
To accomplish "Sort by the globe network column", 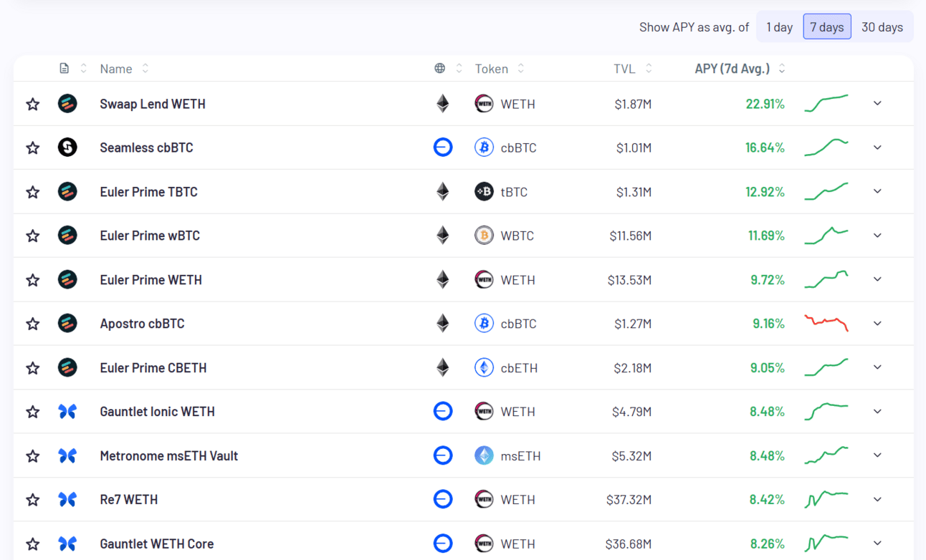I will tap(449, 69).
